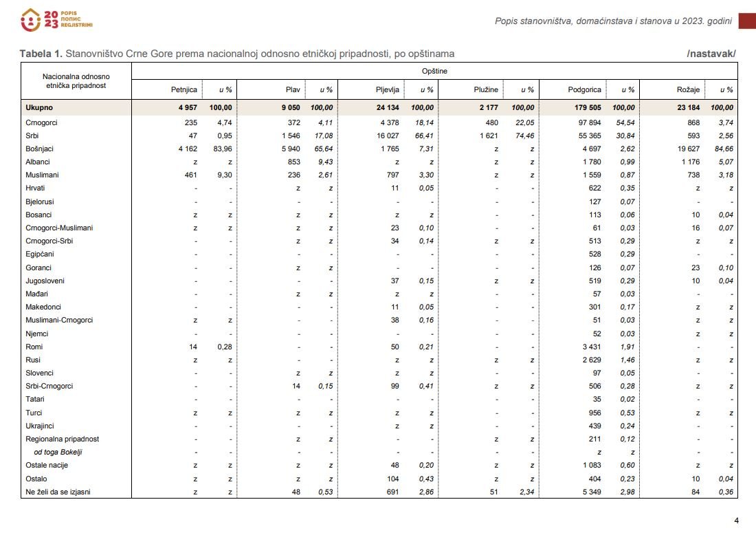Image resolution: width=756 pixels, height=535 pixels.
Task: Click the Bjelorusi row label
Action: [x=40, y=201]
